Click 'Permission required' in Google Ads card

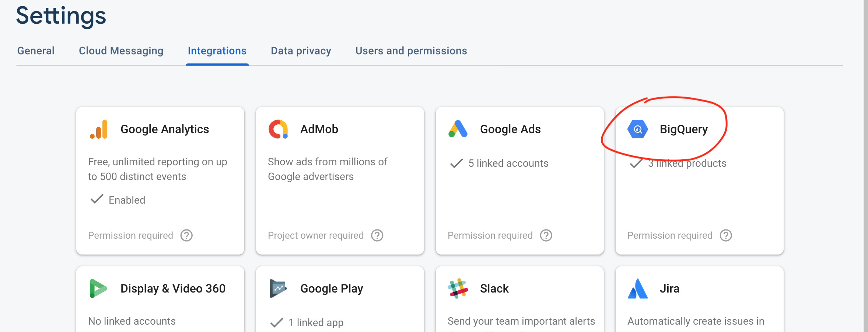490,235
